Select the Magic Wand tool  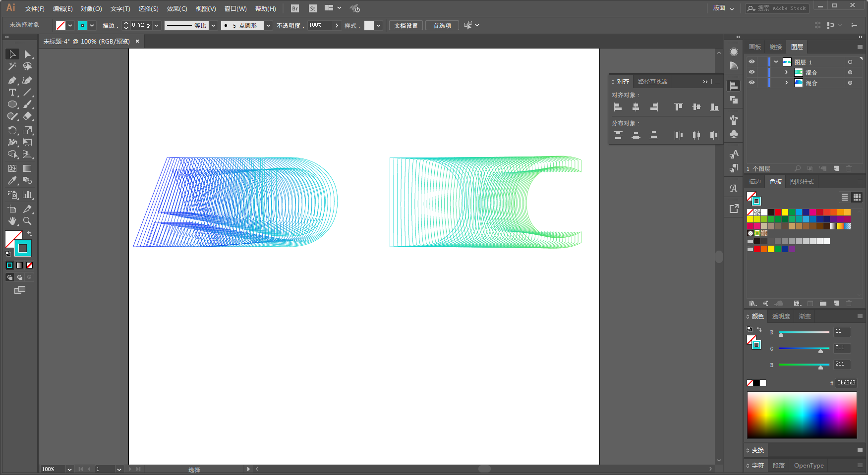(x=12, y=66)
